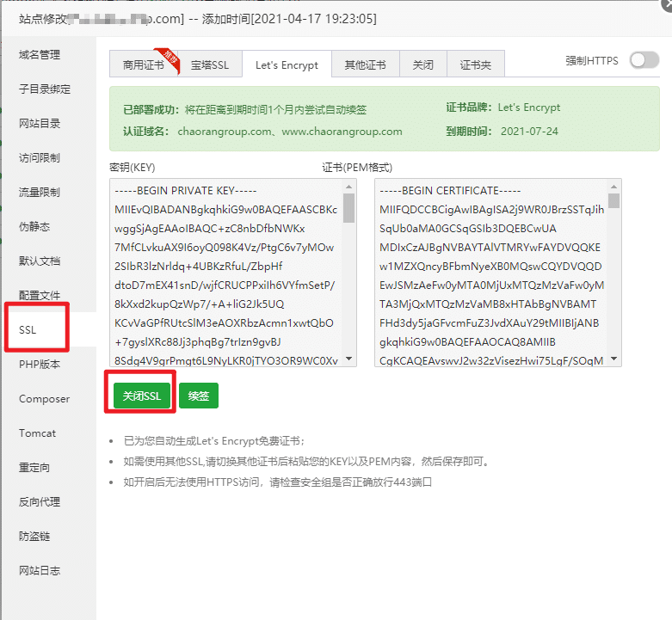Select the Let's Encrypt tab
This screenshot has width=672, height=620.
287,64
